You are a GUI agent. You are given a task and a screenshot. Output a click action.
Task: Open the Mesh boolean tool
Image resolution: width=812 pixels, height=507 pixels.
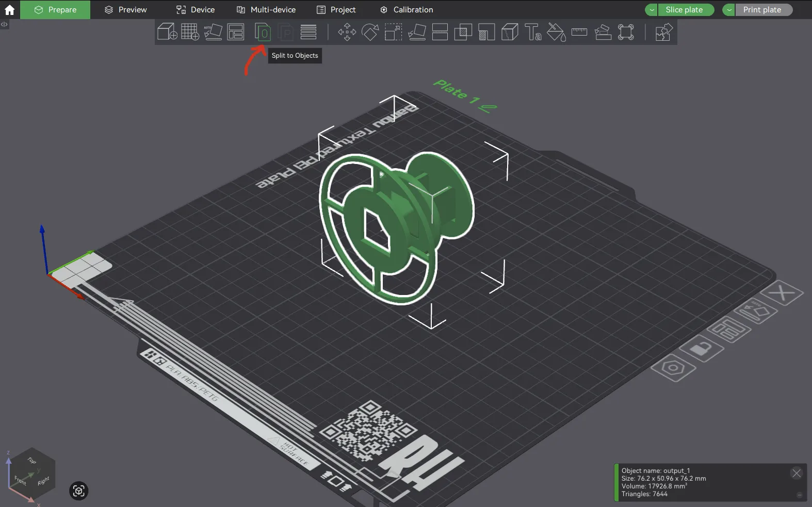(463, 32)
